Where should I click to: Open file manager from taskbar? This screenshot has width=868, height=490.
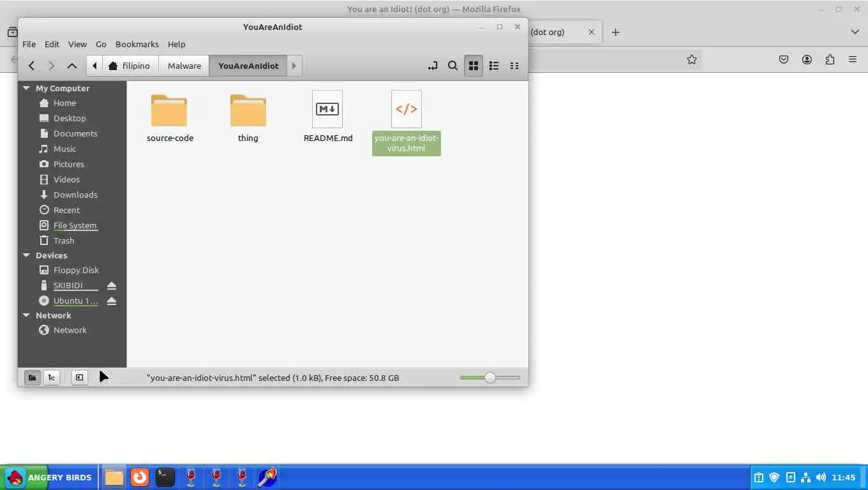coord(114,477)
